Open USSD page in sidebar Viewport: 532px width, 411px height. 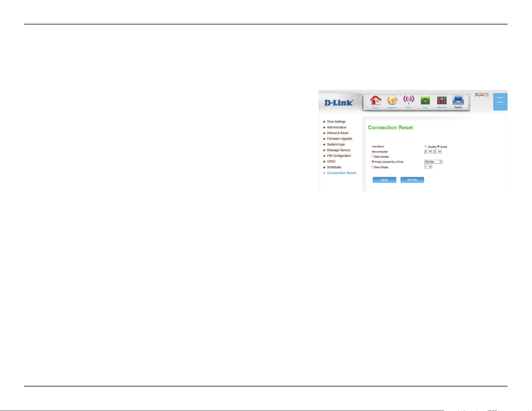tap(331, 161)
